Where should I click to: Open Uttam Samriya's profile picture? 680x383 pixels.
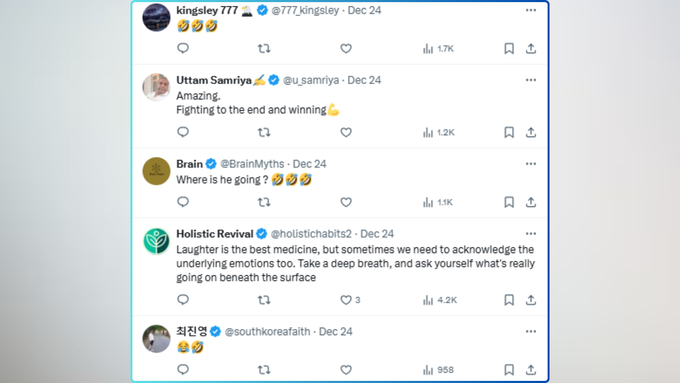click(156, 87)
